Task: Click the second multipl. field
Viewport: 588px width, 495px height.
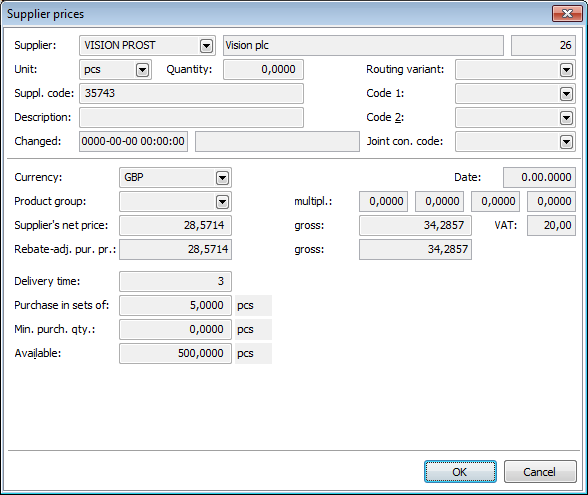Action: pos(440,201)
